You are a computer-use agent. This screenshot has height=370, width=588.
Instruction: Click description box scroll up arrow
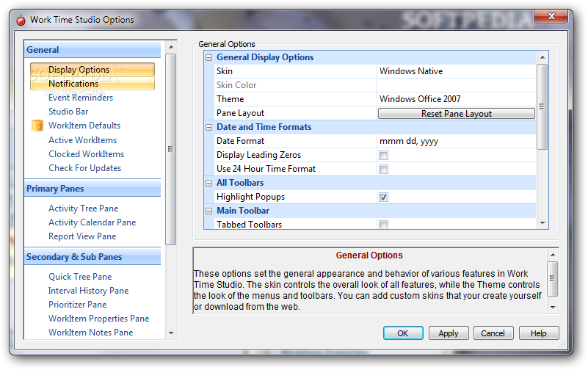[x=553, y=255]
